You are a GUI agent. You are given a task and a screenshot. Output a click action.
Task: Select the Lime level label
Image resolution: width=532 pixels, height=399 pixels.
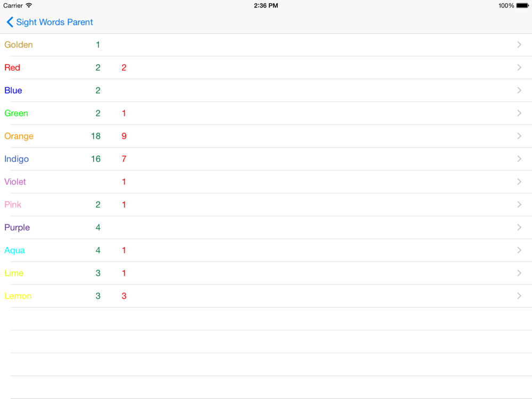[x=14, y=273]
